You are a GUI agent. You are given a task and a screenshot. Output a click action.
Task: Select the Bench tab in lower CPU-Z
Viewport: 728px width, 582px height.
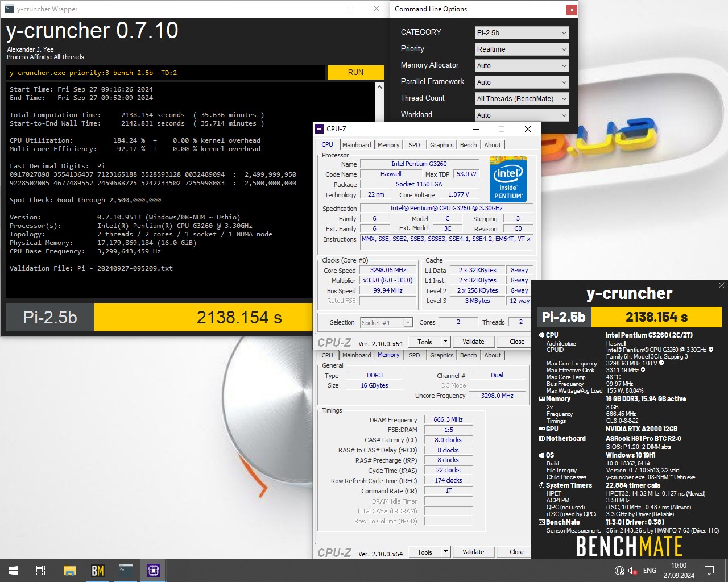[x=469, y=355]
